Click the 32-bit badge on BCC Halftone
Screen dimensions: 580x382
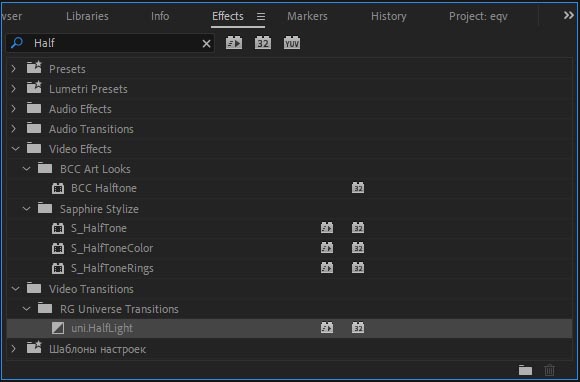coord(358,188)
